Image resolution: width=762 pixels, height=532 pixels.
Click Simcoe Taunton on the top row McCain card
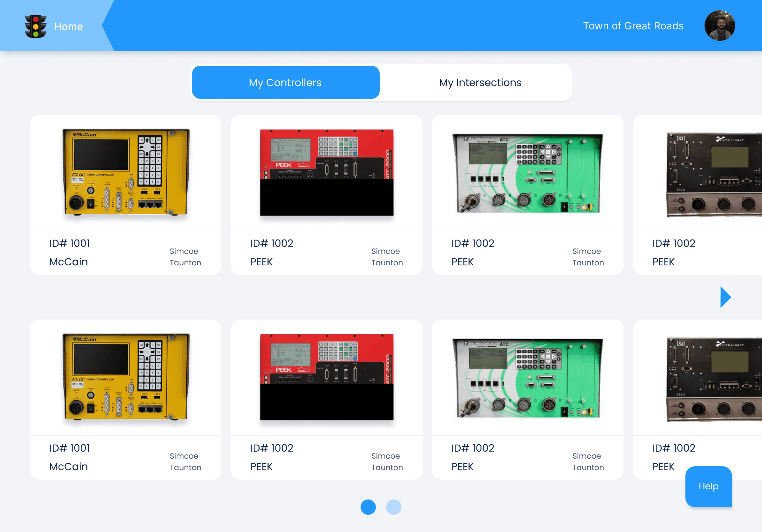tap(185, 257)
